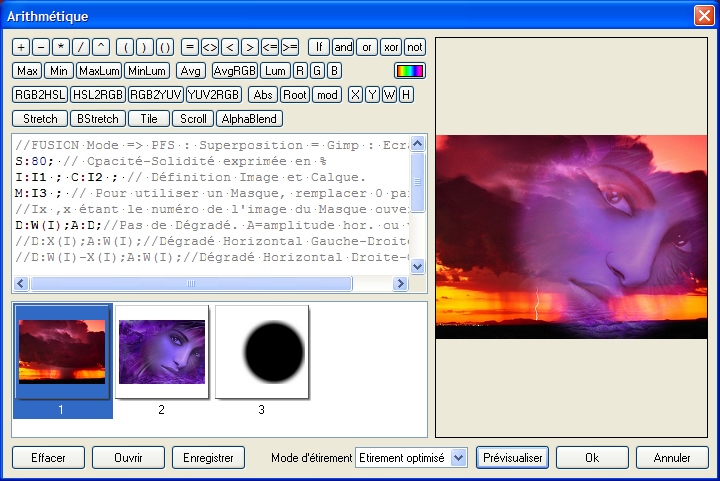Insert the MaxLum function
The image size is (720, 481).
click(99, 71)
